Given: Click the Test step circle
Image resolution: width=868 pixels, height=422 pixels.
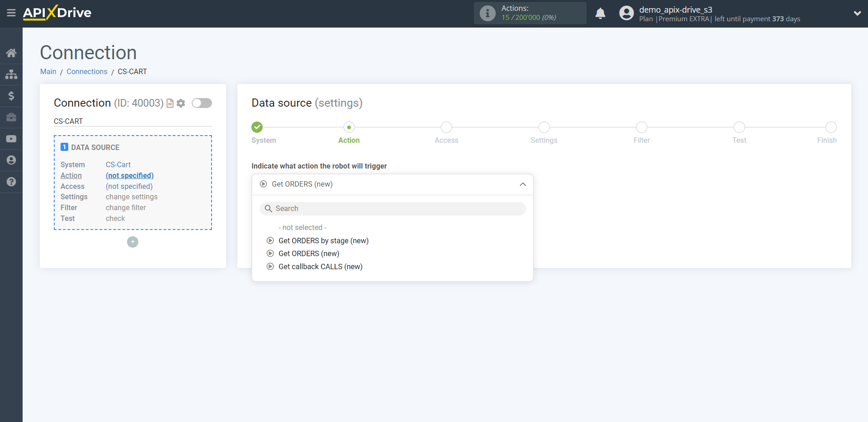Looking at the screenshot, I should (739, 127).
